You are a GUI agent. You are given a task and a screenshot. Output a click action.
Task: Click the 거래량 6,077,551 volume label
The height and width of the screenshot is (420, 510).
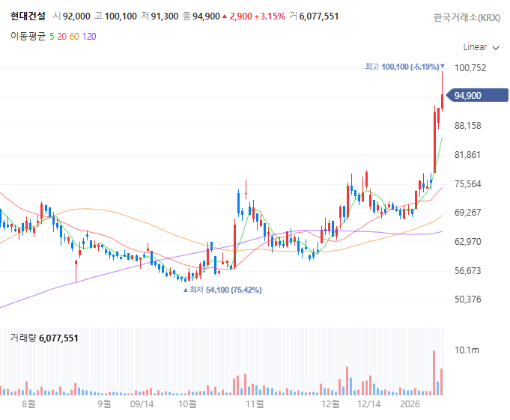point(44,338)
